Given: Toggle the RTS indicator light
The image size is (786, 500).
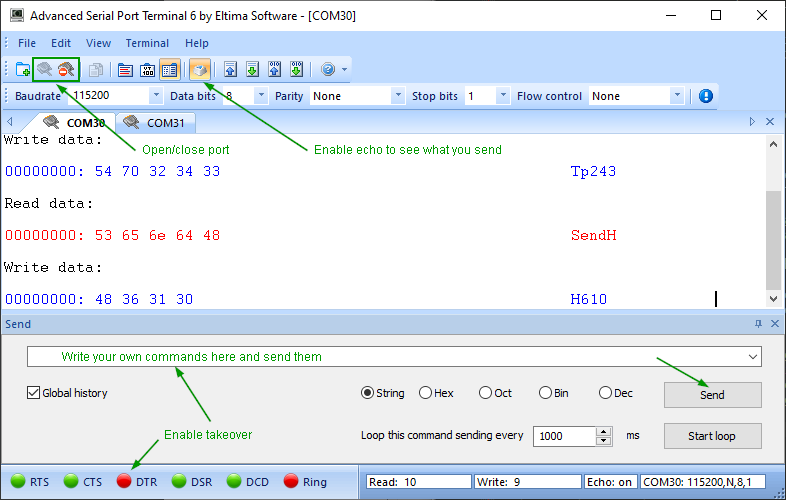Looking at the screenshot, I should click(x=18, y=481).
